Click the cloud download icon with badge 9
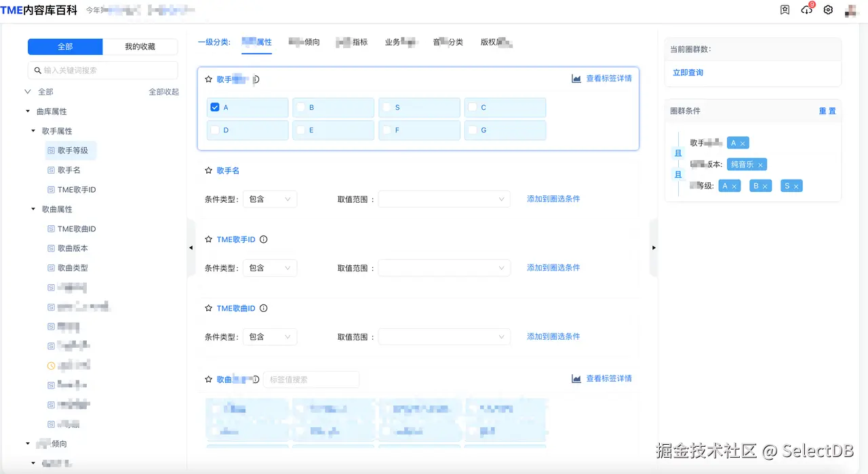868x474 pixels. pos(806,10)
